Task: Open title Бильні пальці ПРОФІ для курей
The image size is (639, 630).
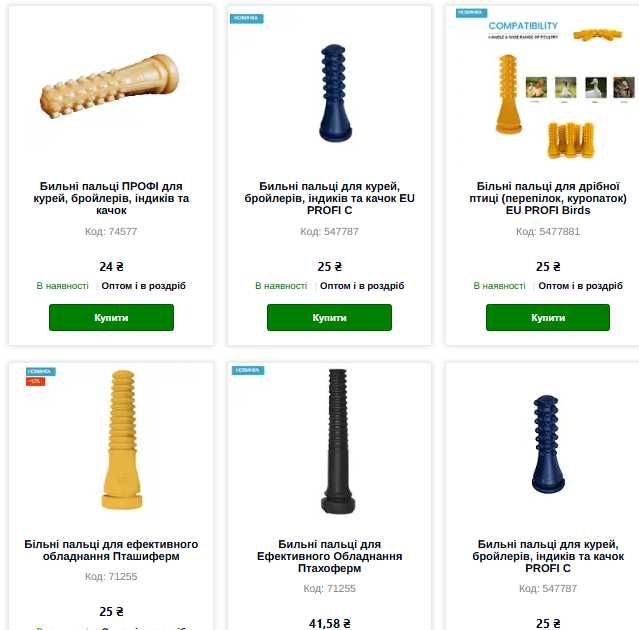Action: pos(111,198)
